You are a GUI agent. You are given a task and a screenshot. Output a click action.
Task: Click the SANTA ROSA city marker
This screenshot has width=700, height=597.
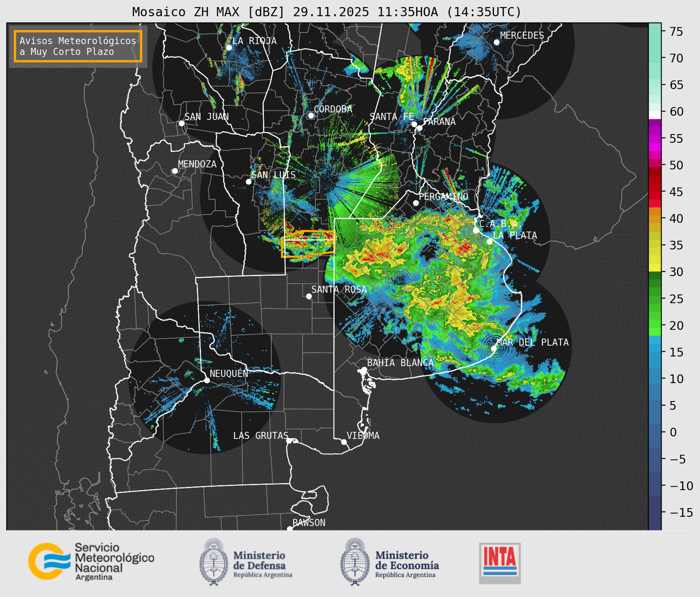[309, 296]
